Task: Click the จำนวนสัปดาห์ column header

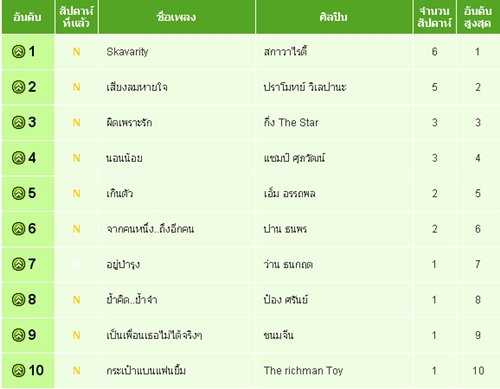Action: (x=434, y=17)
